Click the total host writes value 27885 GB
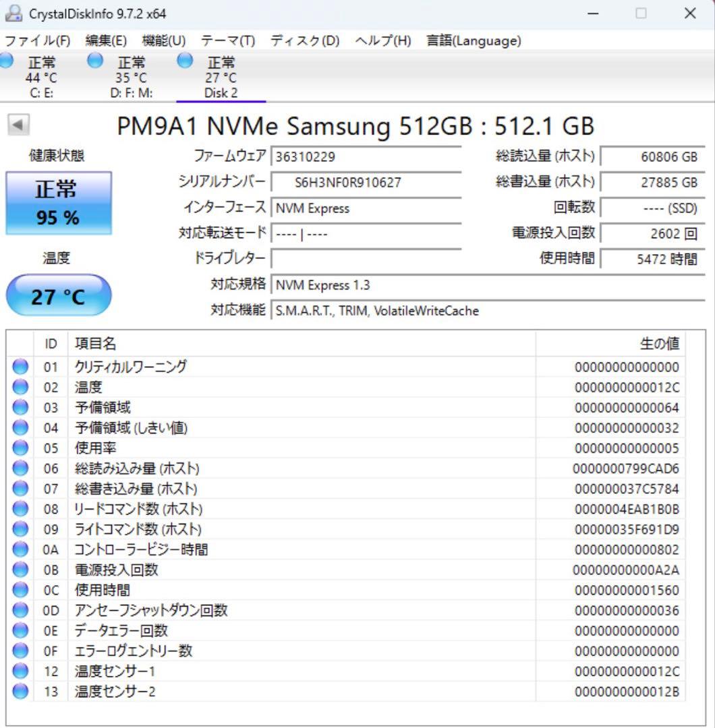 (653, 182)
